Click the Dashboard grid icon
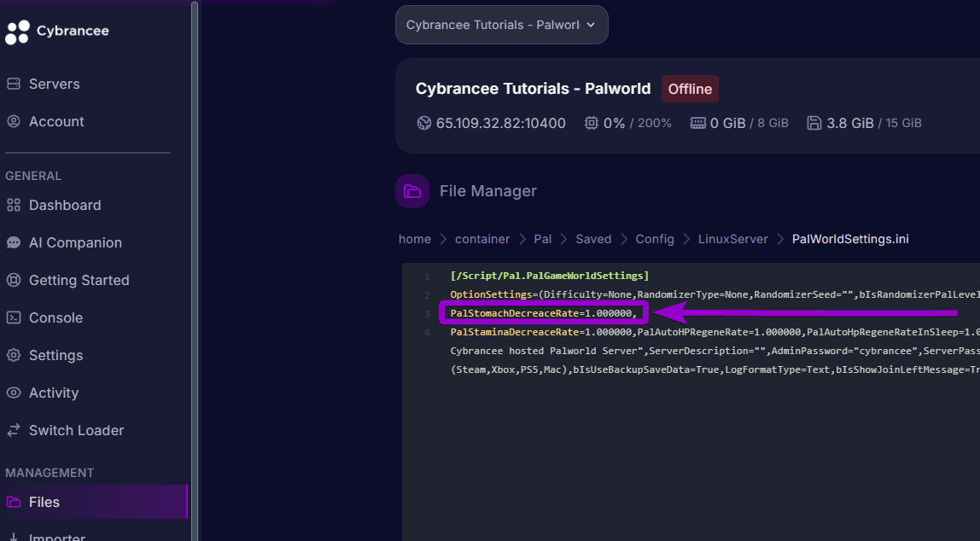This screenshot has width=980, height=541. click(13, 205)
